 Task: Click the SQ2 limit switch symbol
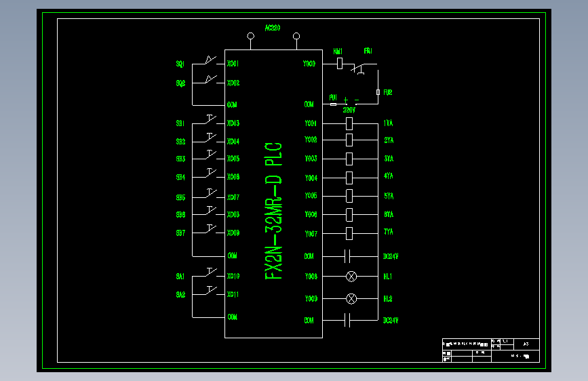(x=211, y=79)
